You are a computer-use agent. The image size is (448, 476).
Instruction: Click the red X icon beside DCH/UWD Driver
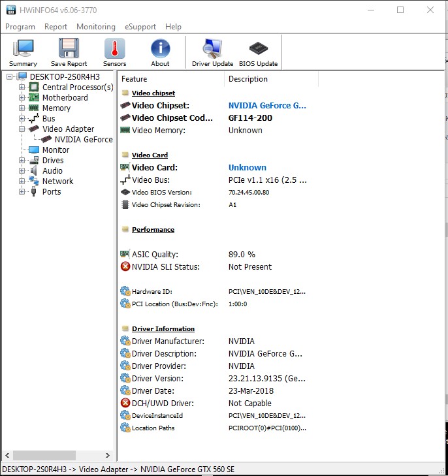(125, 403)
